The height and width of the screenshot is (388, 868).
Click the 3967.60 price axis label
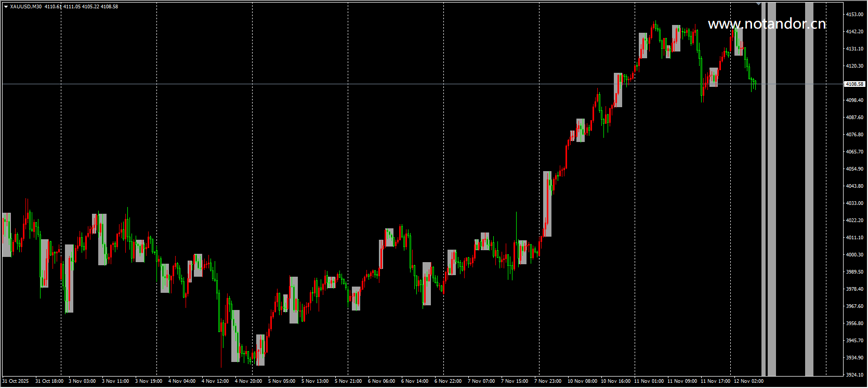pyautogui.click(x=854, y=306)
